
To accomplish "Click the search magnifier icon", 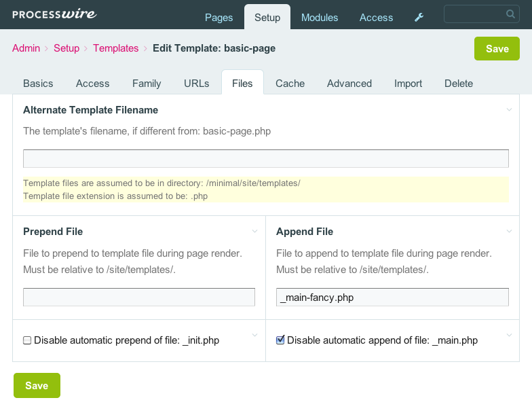I will (x=510, y=14).
